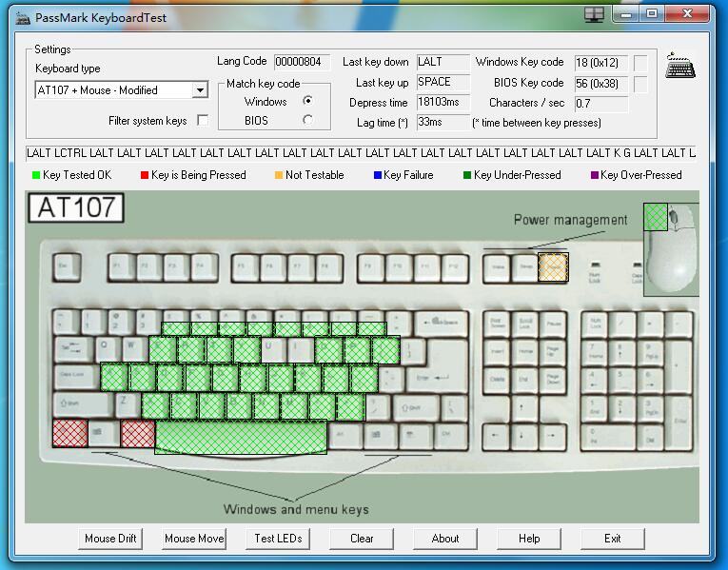Click the orange Power key on the keyboard image
The height and width of the screenshot is (570, 728).
point(554,267)
